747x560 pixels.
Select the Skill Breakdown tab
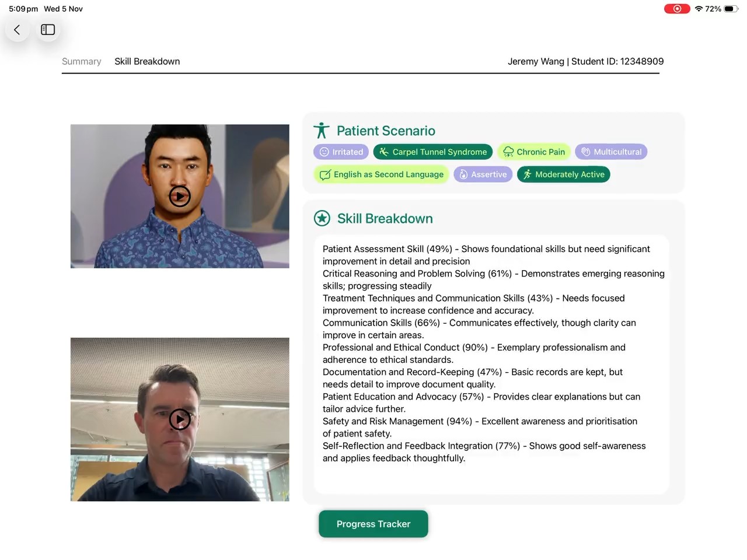point(147,61)
